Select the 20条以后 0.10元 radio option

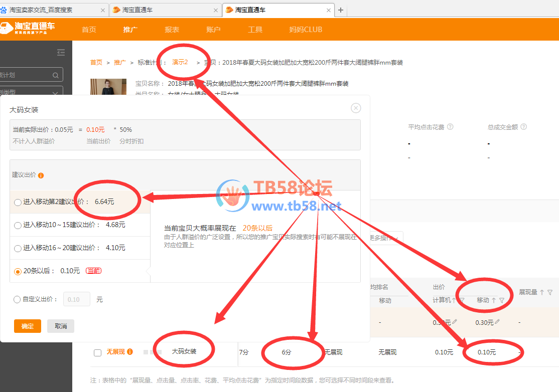click(18, 272)
